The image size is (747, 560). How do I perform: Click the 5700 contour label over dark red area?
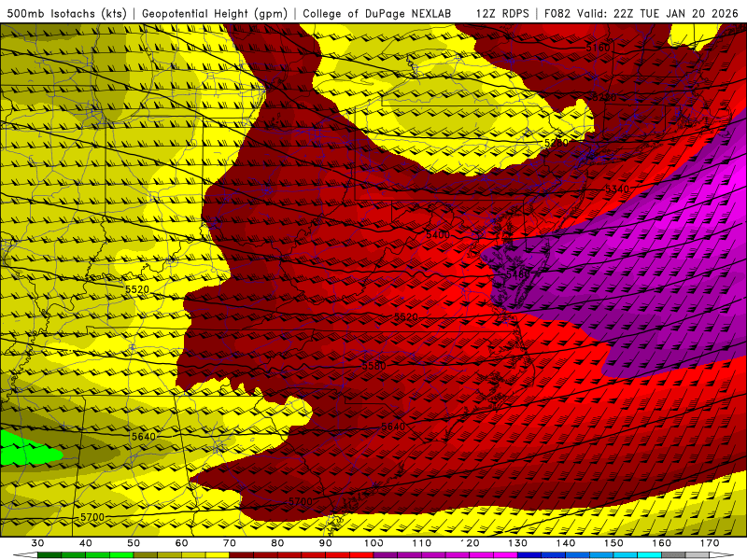coord(300,501)
